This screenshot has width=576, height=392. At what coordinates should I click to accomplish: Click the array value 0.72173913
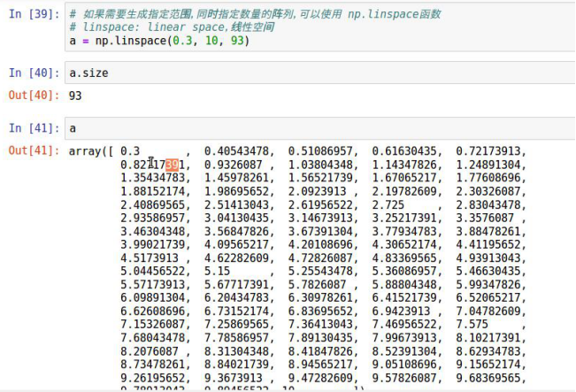click(488, 151)
